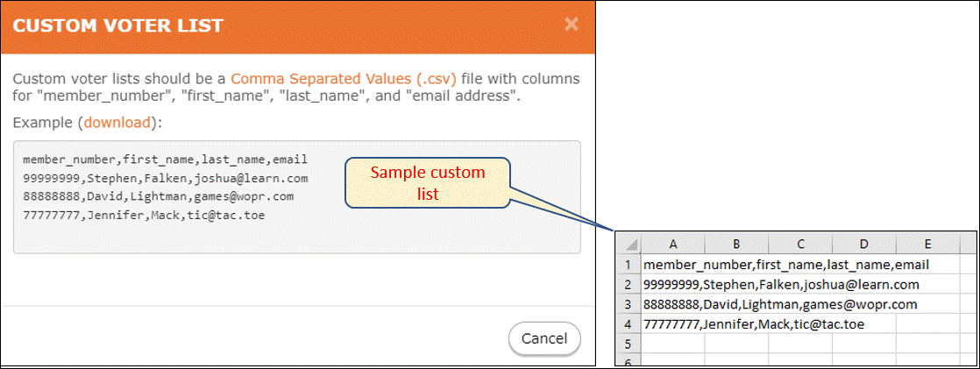Select row 2 header in spreadsheet
Viewport: 980px width, 369px height.
click(x=628, y=284)
